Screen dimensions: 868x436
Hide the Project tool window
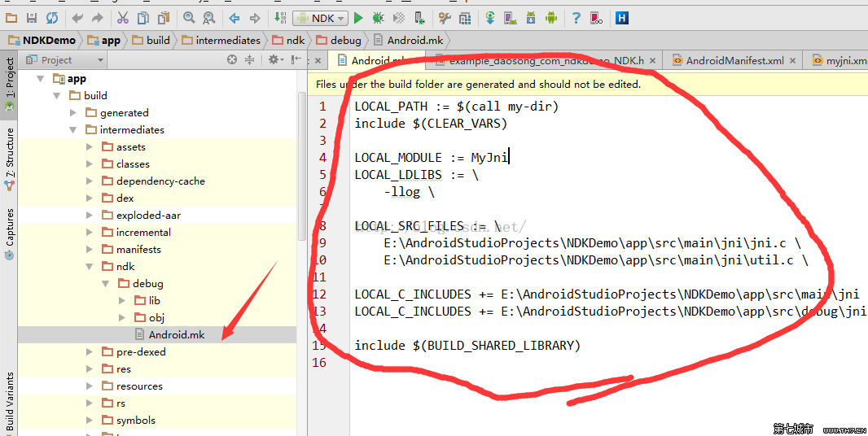point(296,59)
